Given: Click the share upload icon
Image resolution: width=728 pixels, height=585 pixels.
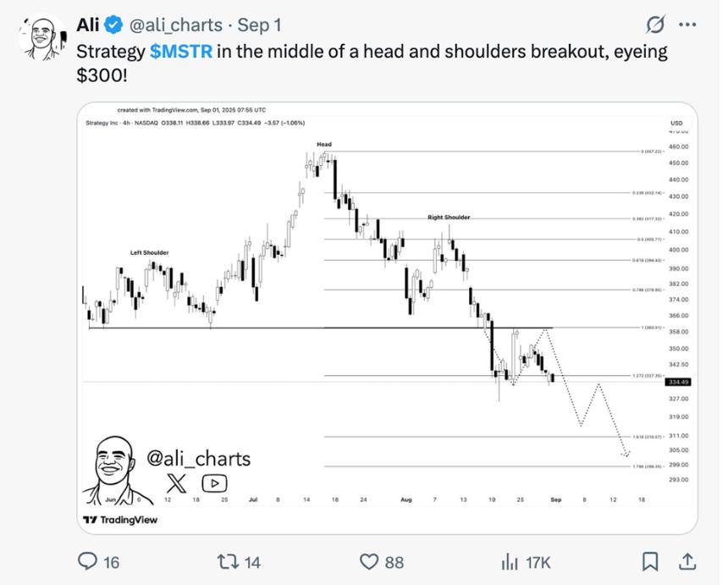Looking at the screenshot, I should click(688, 560).
